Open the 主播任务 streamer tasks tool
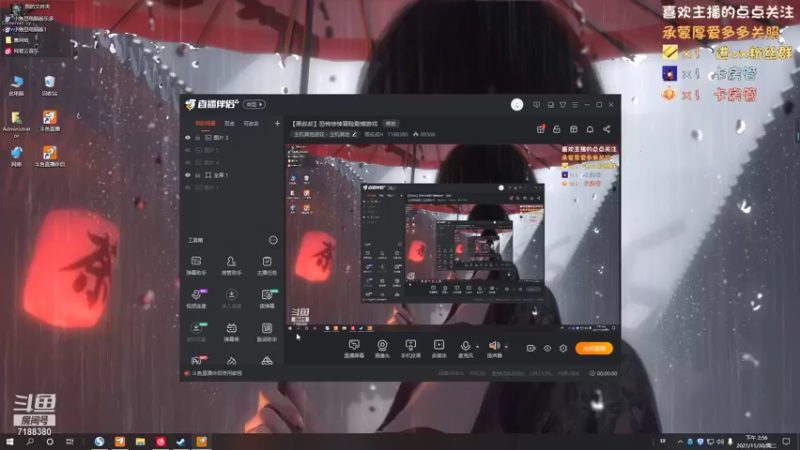 tap(266, 266)
